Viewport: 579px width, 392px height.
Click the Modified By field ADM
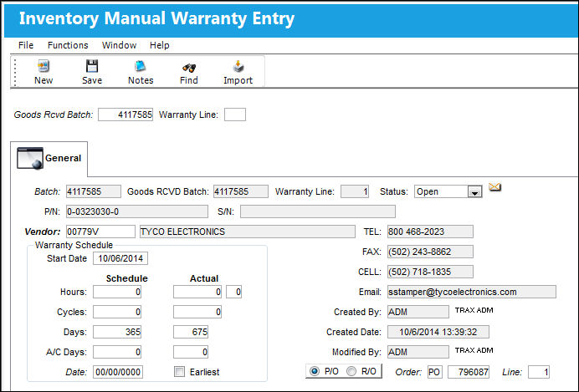[418, 351]
